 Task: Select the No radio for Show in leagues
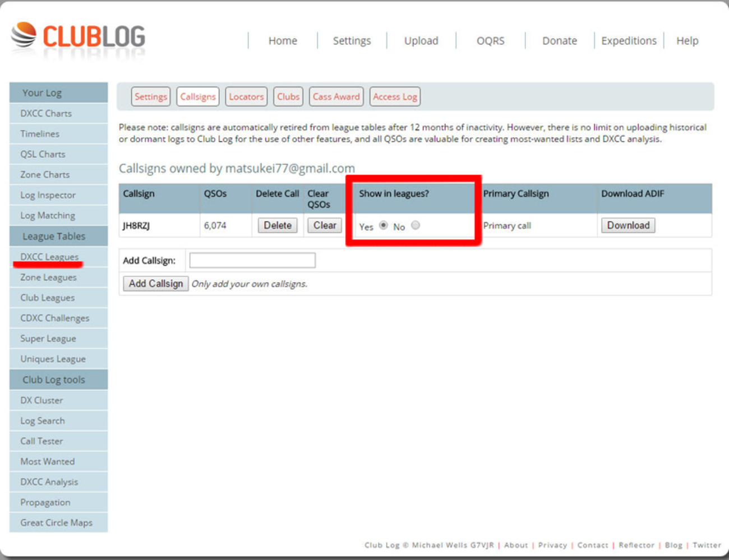(x=415, y=226)
